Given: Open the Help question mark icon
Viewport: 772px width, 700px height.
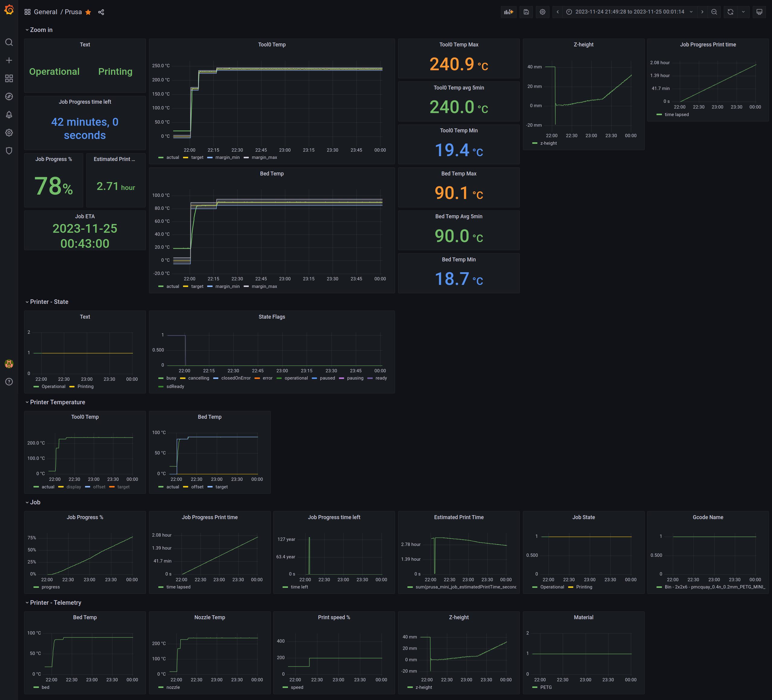Looking at the screenshot, I should pyautogui.click(x=9, y=382).
